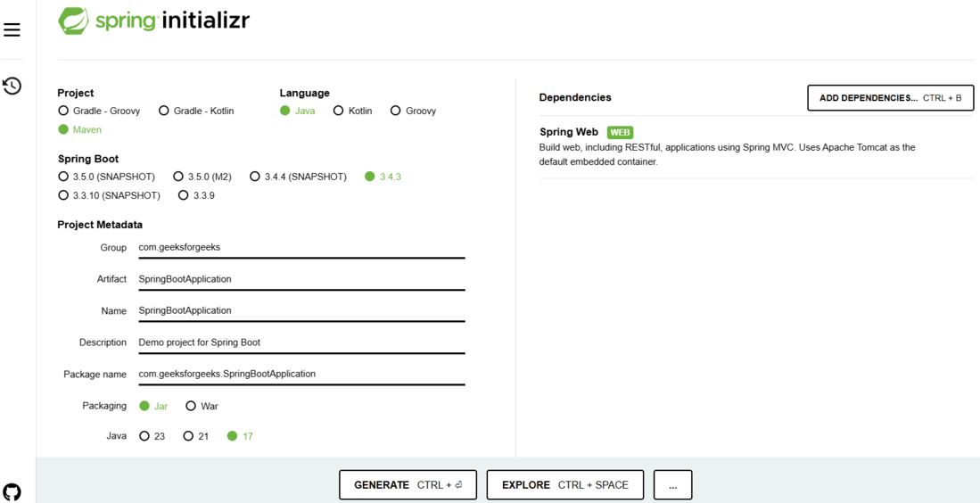Open the more options ellipsis button
The width and height of the screenshot is (980, 503).
click(x=672, y=485)
